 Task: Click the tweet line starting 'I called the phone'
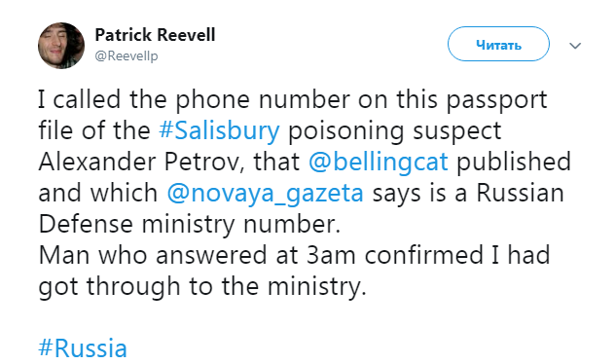coord(293,99)
